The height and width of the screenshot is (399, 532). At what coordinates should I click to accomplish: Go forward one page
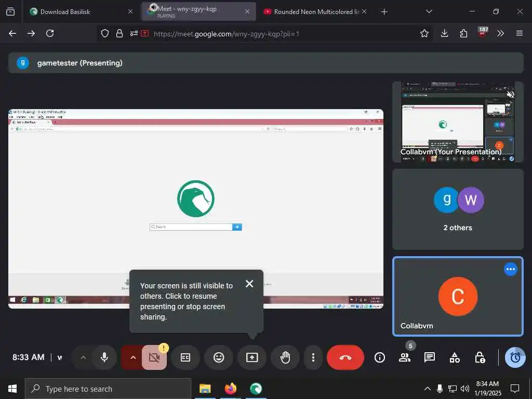(x=31, y=33)
